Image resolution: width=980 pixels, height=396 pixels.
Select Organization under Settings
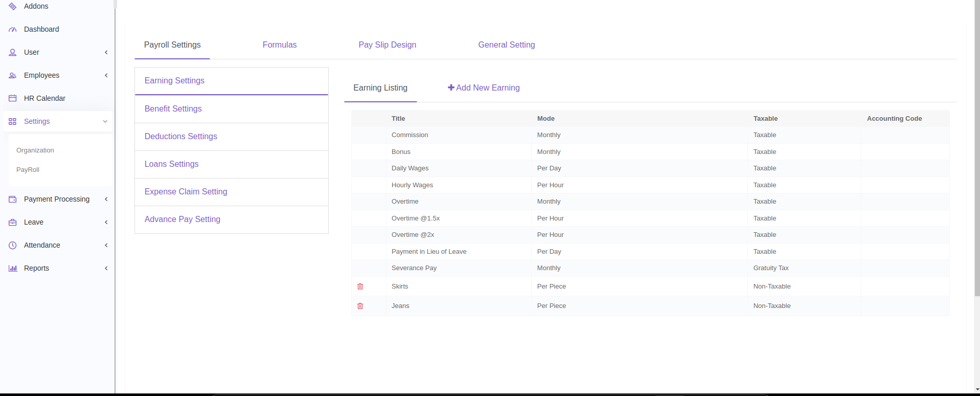[35, 150]
